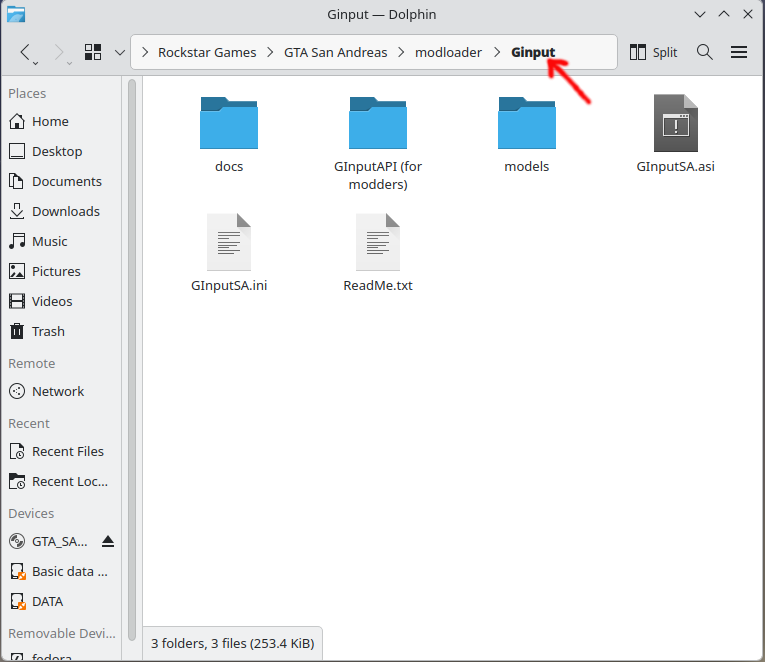Screen dimensions: 765x662
Task: Open forward history dropdown arrow
Action: pos(69,63)
